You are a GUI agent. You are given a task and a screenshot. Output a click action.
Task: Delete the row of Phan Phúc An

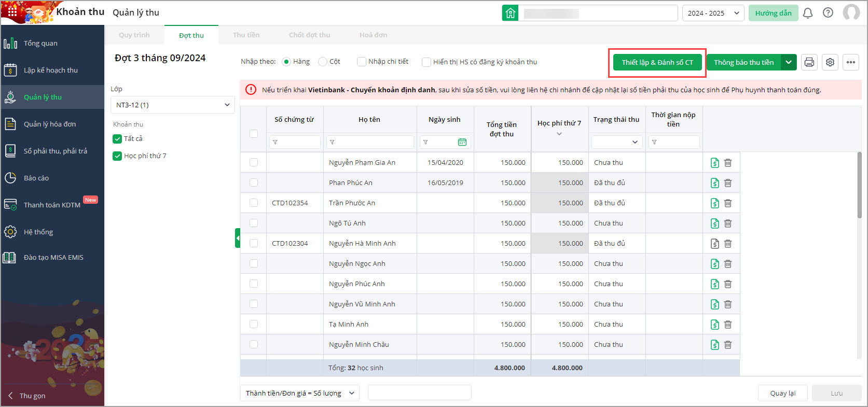click(x=728, y=183)
